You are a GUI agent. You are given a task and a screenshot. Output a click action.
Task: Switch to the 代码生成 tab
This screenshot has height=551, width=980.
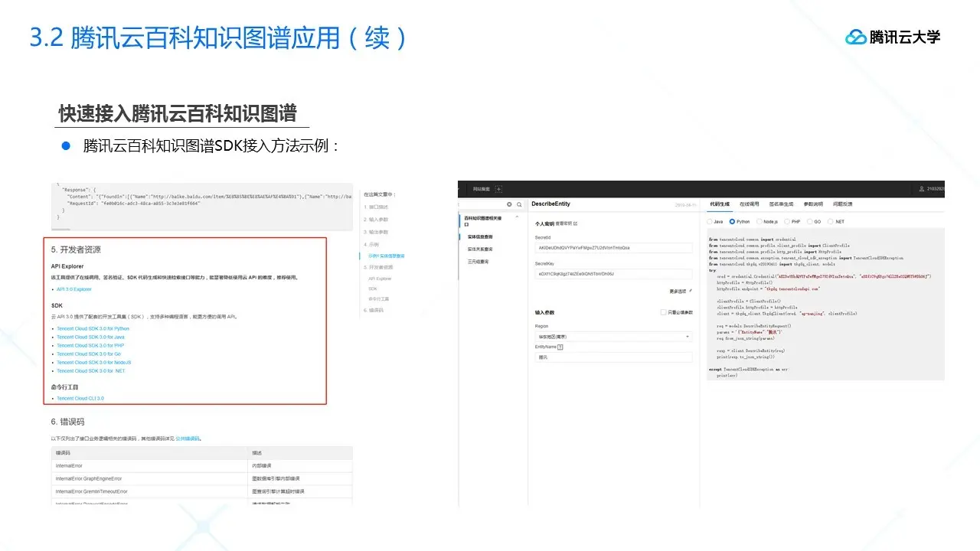tap(720, 204)
